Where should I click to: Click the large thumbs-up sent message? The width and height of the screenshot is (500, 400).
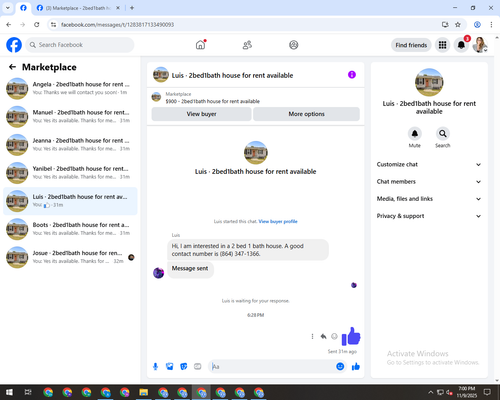point(351,337)
